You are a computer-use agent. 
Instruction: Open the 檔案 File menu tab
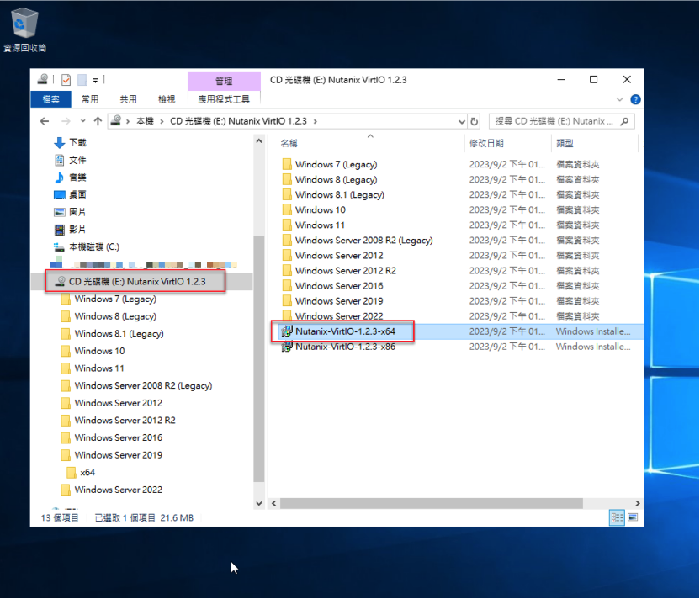(x=50, y=99)
